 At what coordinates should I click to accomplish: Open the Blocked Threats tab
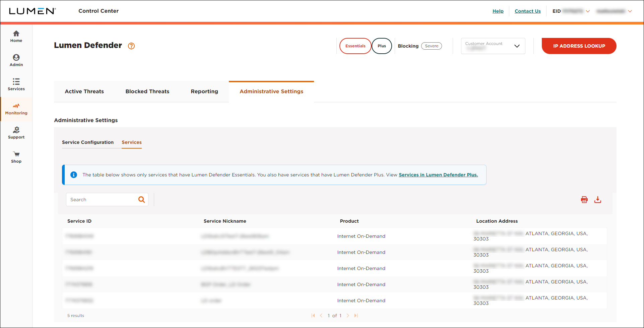click(147, 92)
